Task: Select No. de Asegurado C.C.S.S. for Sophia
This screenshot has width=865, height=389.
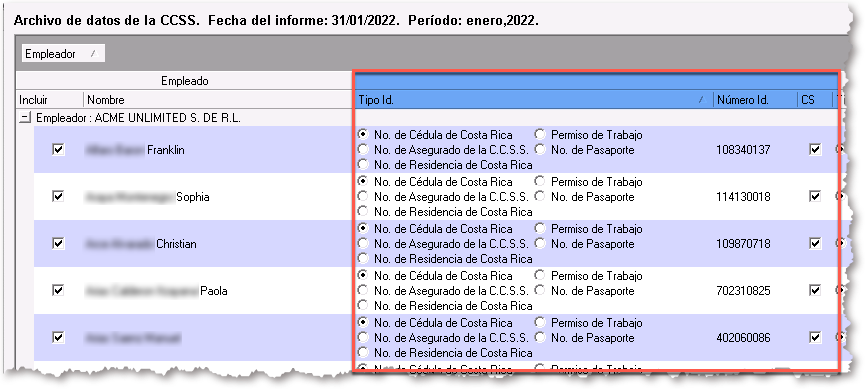Action: click(x=363, y=196)
